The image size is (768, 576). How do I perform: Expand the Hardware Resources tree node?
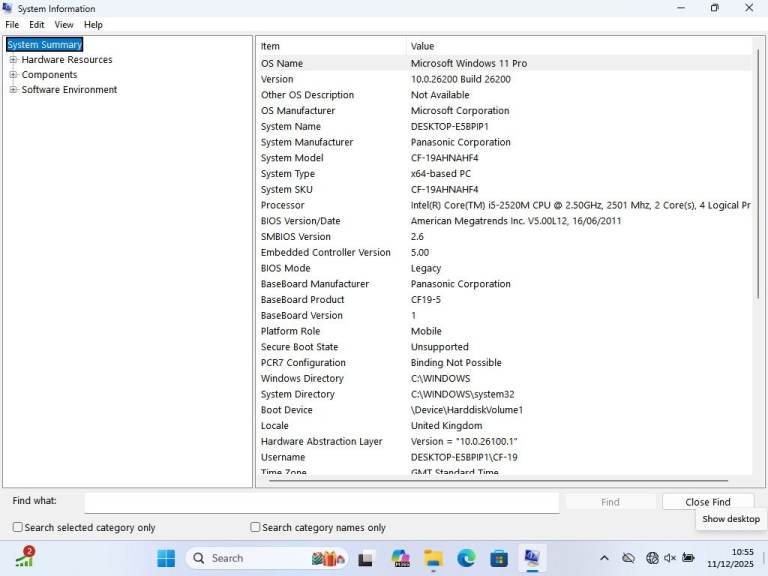13,60
